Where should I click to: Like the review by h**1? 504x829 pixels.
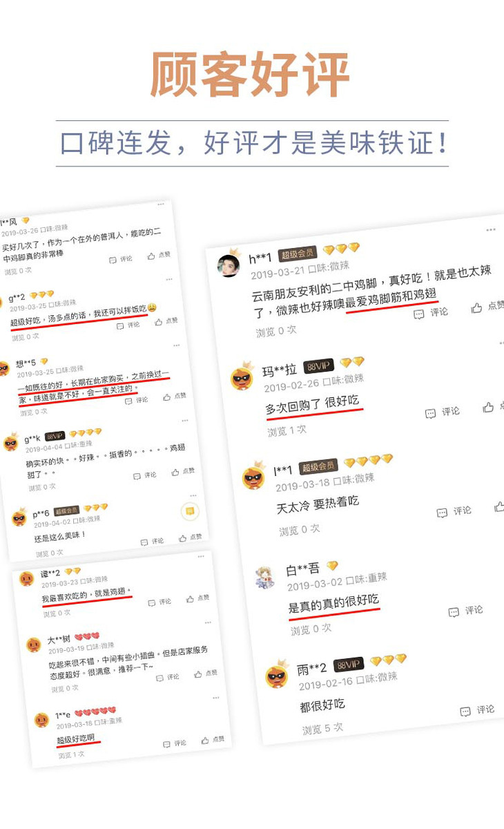click(x=487, y=307)
